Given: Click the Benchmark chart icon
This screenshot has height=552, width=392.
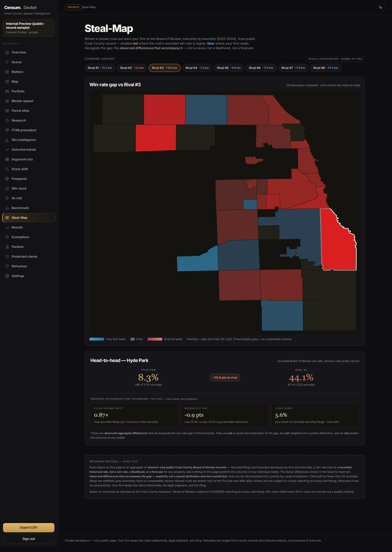Looking at the screenshot, I should coord(7,208).
